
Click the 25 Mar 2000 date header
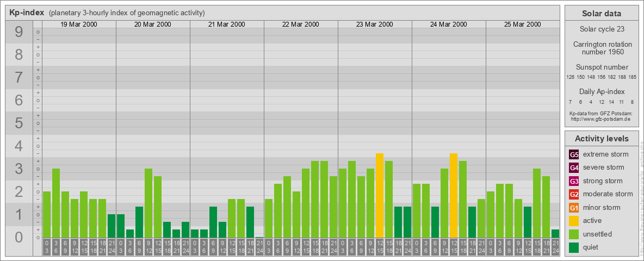522,24
